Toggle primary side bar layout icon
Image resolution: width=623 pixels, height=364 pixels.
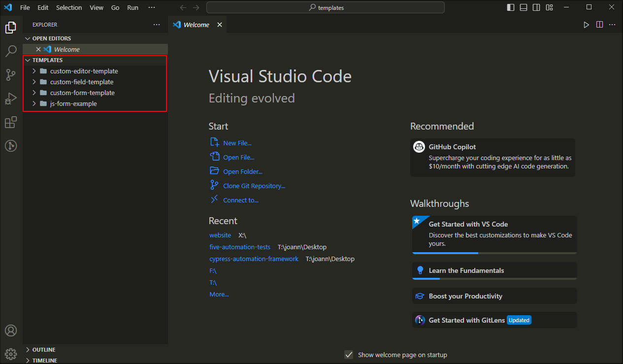tap(511, 7)
